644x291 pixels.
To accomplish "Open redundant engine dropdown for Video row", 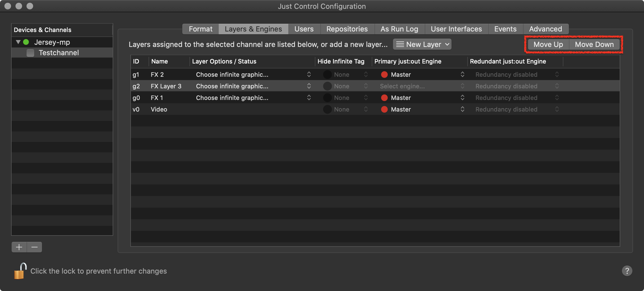I will 517,109.
